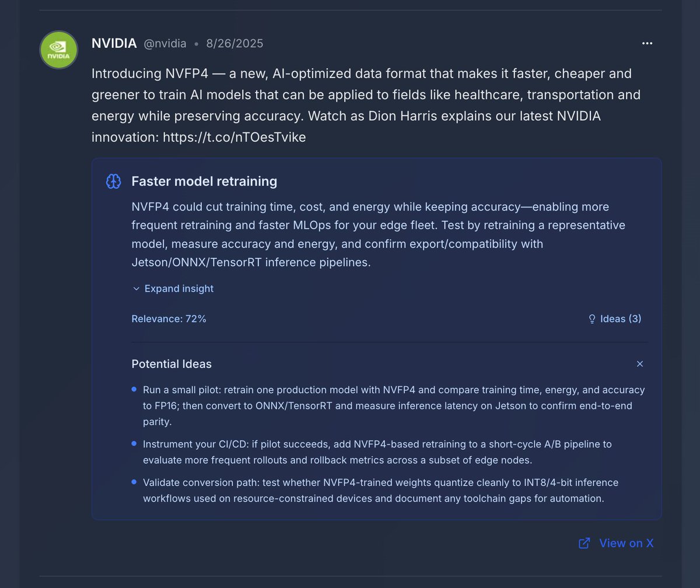Toggle the Ideas (3) section

(615, 319)
